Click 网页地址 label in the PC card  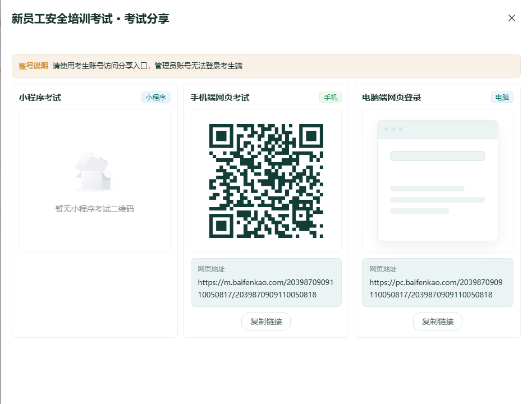(x=383, y=269)
